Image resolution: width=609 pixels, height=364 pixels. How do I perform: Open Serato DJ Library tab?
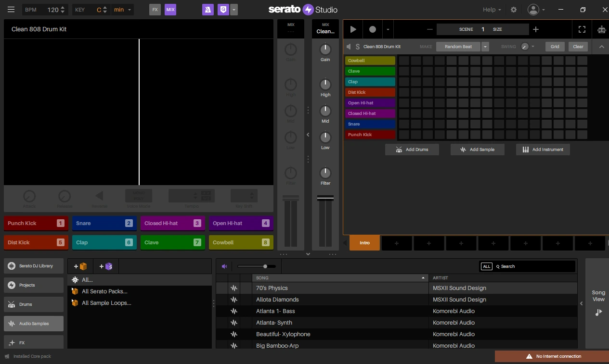34,266
